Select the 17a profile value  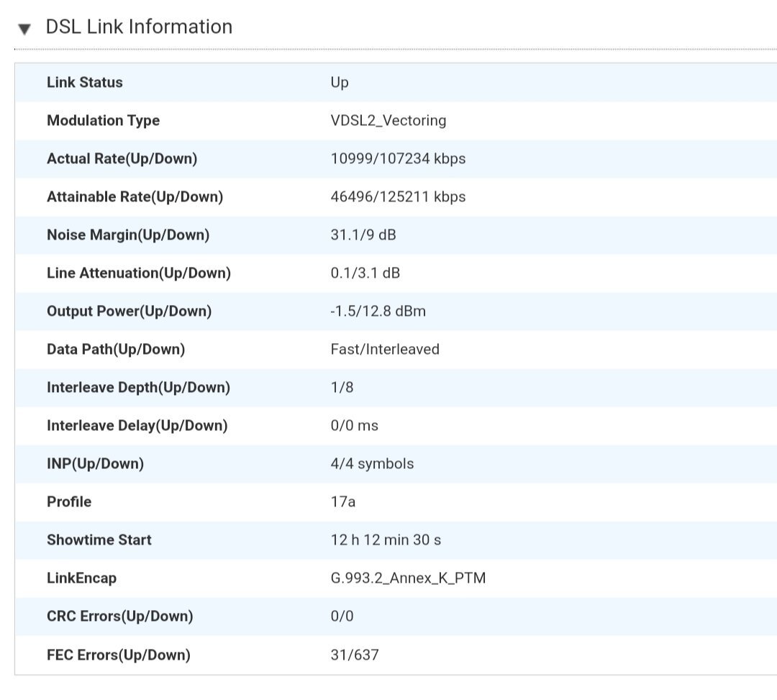tap(343, 502)
